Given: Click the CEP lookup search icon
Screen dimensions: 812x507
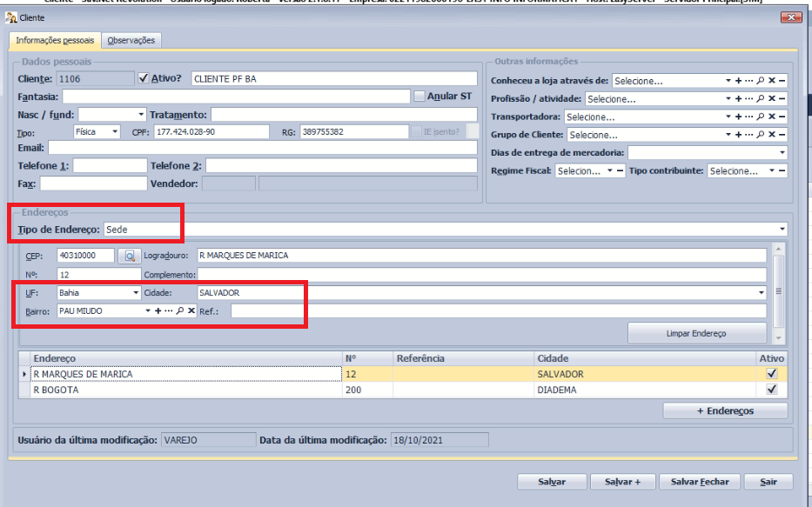Looking at the screenshot, I should [x=131, y=256].
